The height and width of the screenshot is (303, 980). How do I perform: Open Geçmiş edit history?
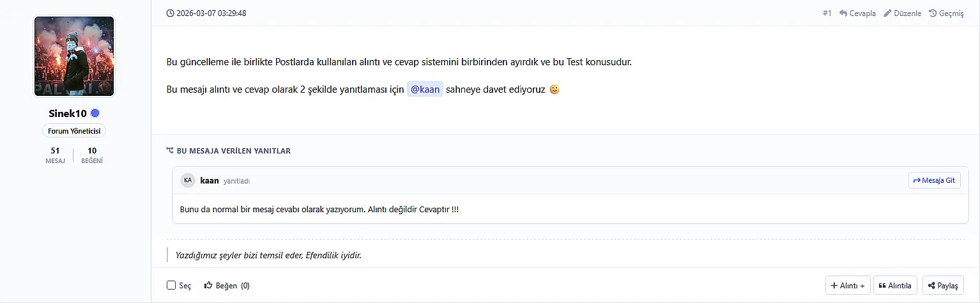pyautogui.click(x=946, y=13)
